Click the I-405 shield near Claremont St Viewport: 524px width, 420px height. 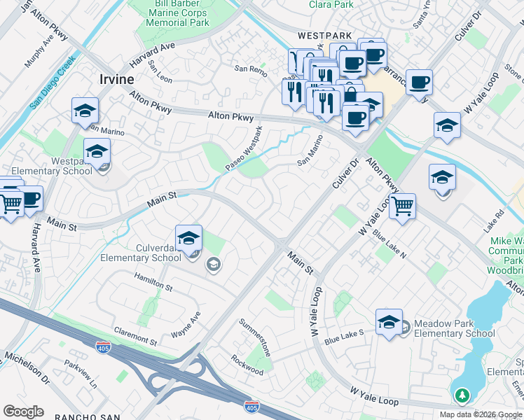click(x=102, y=348)
